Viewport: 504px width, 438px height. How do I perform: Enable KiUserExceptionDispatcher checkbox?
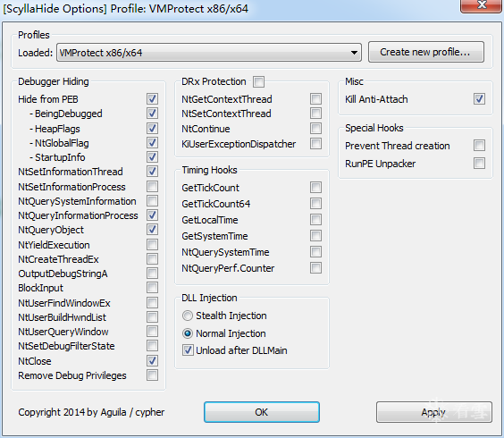click(x=316, y=143)
